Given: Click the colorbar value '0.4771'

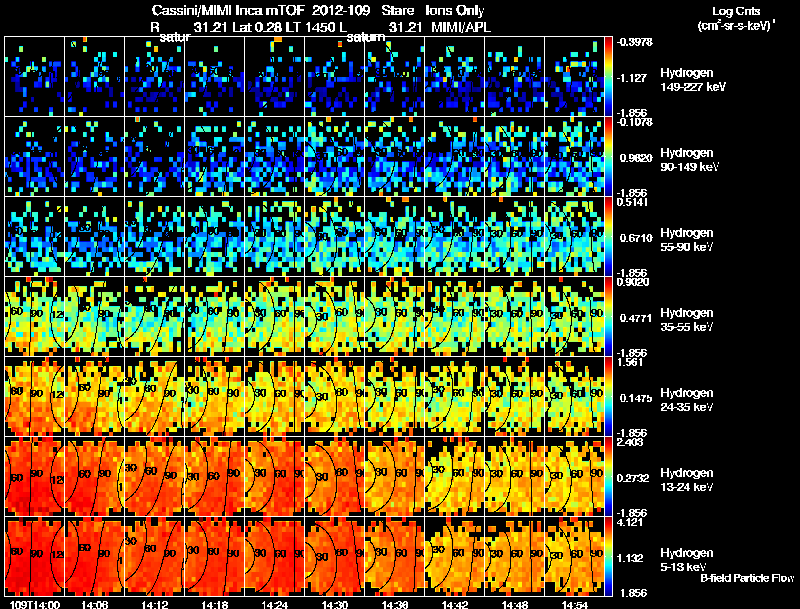Looking at the screenshot, I should pyautogui.click(x=636, y=318).
